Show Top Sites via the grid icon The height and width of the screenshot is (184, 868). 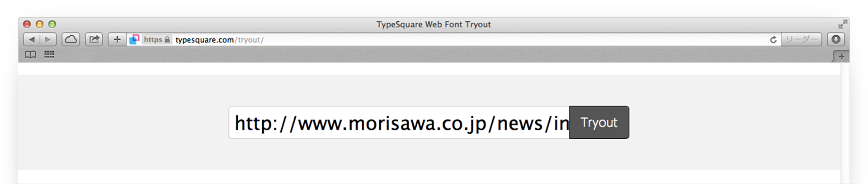click(x=49, y=55)
